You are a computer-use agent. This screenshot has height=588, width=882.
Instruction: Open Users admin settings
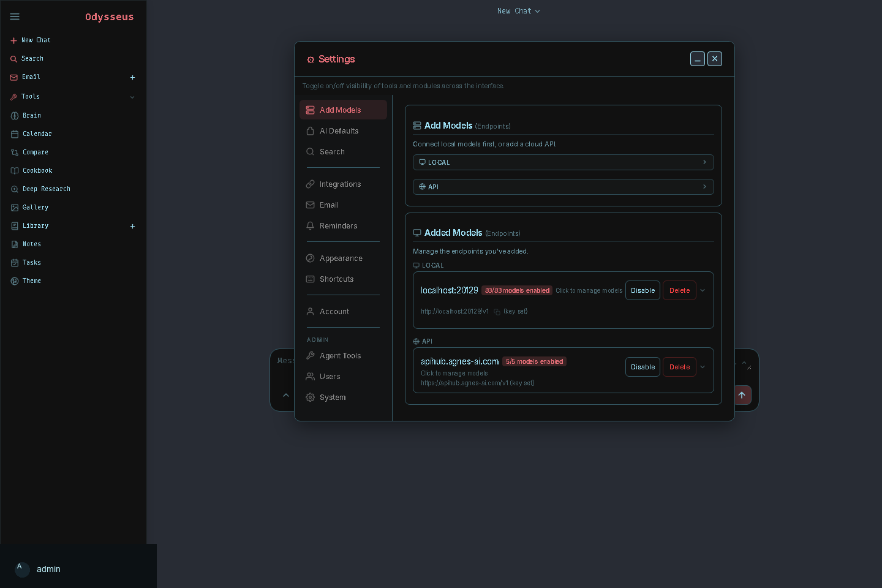(343, 376)
